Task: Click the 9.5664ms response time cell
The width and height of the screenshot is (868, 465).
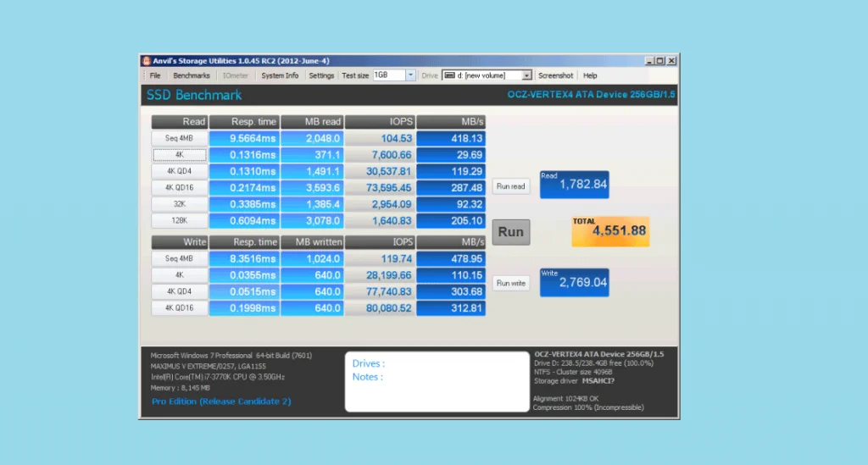Action: pos(244,138)
